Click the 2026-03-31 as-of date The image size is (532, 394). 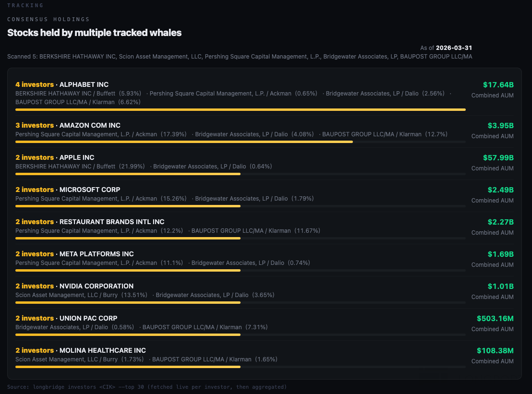(x=454, y=48)
